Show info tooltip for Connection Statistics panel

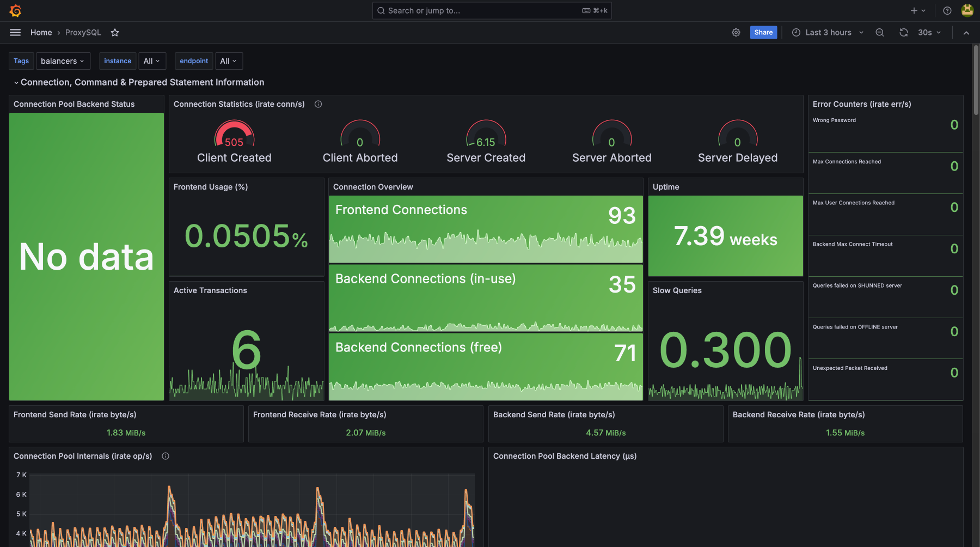[318, 104]
